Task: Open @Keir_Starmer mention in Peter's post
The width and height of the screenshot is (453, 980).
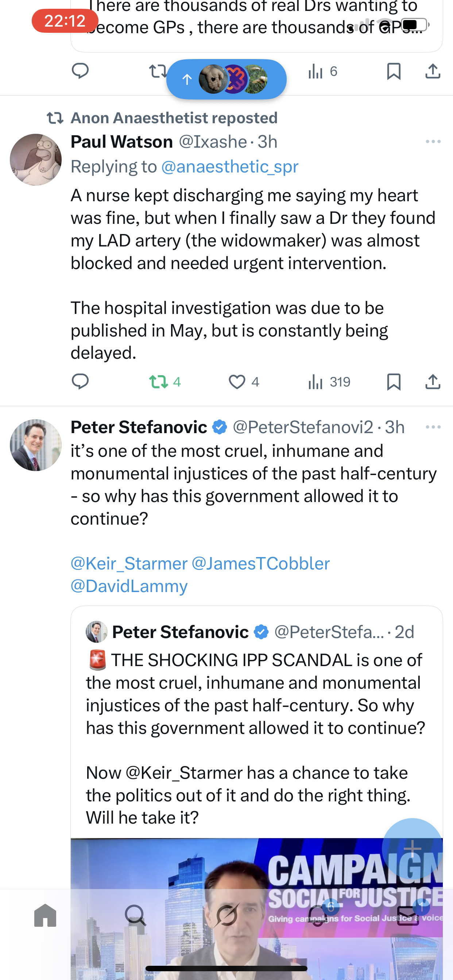Action: point(129,563)
